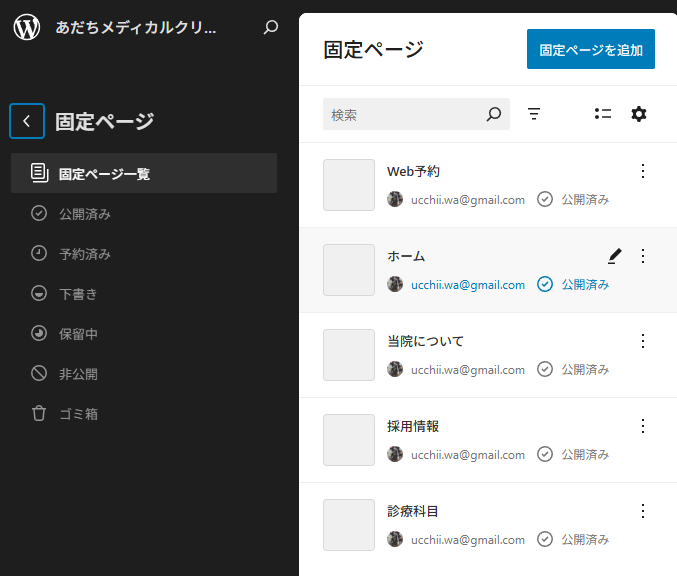Open the ホーム page title link
Image resolution: width=677 pixels, height=576 pixels.
pyautogui.click(x=406, y=256)
